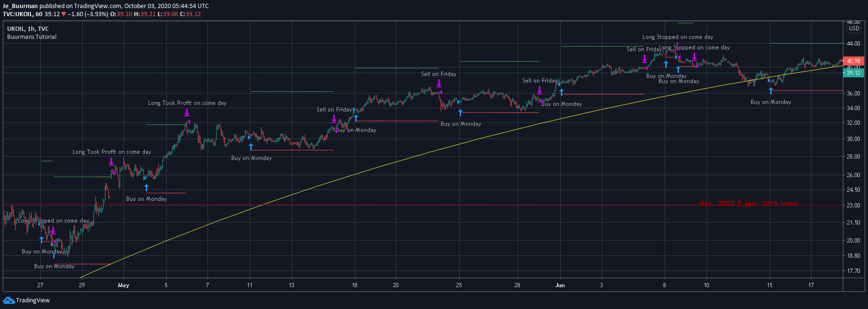Image resolution: width=868 pixels, height=309 pixels.
Task: Click the 44.00 price axis label
Action: pos(854,44)
